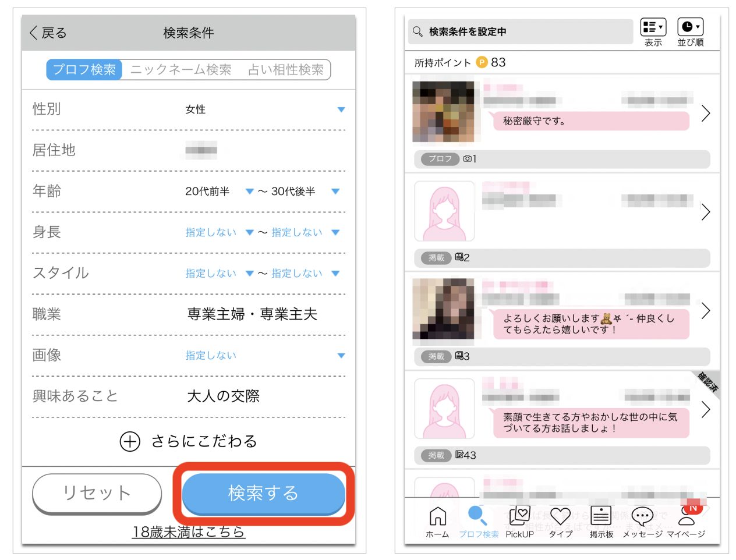The width and height of the screenshot is (736, 560).
Task: Switch to 占い相性検索 mode
Action: pyautogui.click(x=285, y=70)
